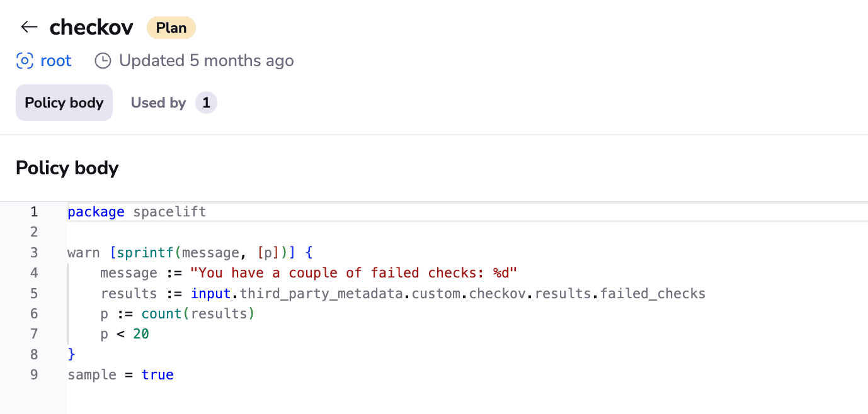Select line number 1 in the gutter
Screen dimensions: 868x414
click(34, 212)
